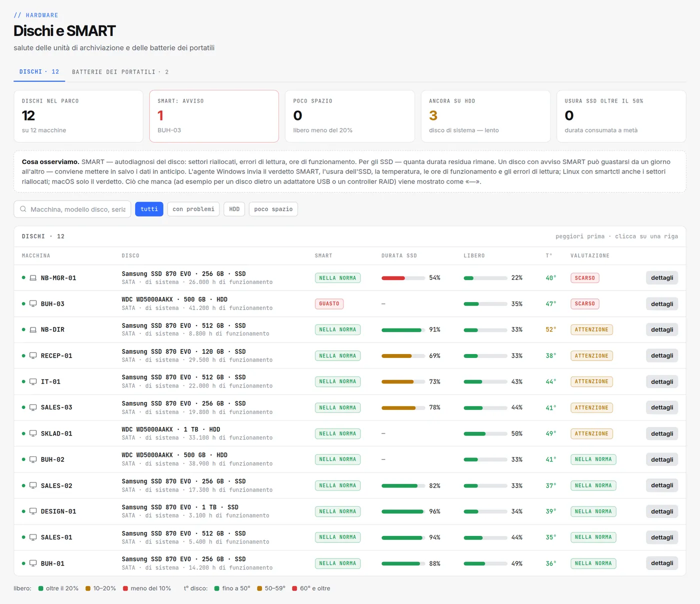Viewport: 700px width, 604px height.
Task: Enable the 'poco spazio' filter
Action: (273, 209)
